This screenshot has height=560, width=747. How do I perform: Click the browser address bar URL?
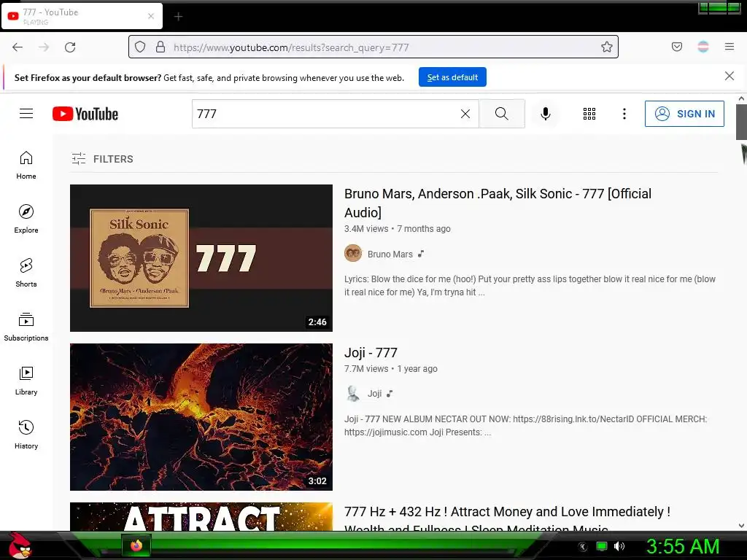(x=291, y=47)
